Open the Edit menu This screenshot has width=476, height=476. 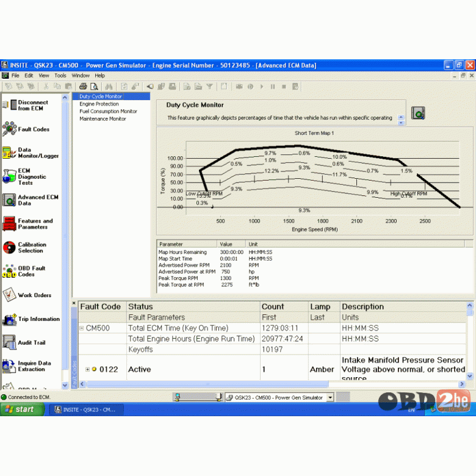[x=29, y=76]
